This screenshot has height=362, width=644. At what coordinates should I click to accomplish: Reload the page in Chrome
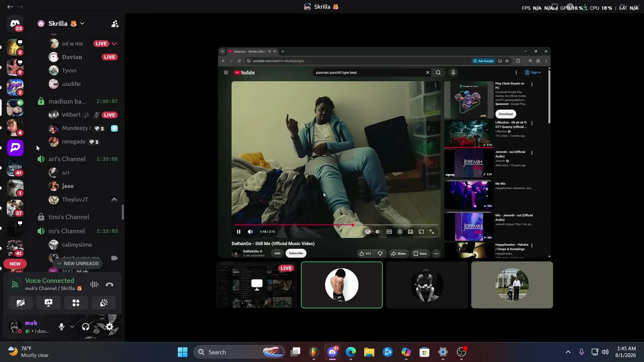point(239,61)
